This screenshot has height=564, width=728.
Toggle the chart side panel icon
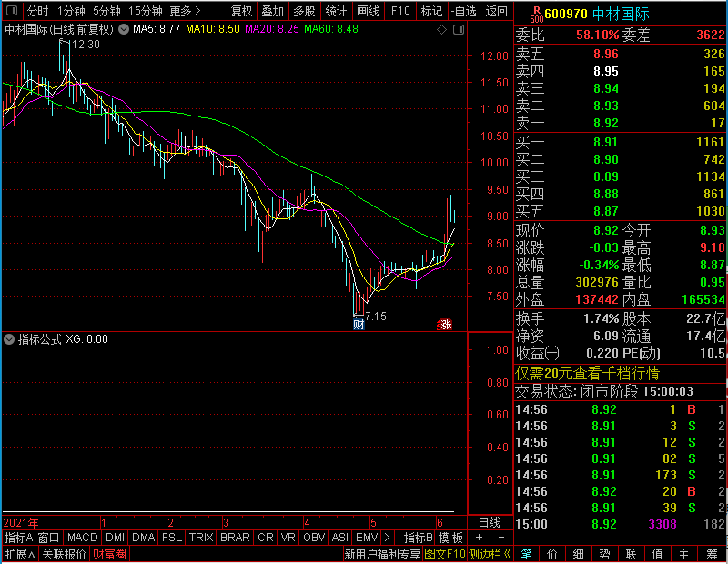pyautogui.click(x=459, y=30)
